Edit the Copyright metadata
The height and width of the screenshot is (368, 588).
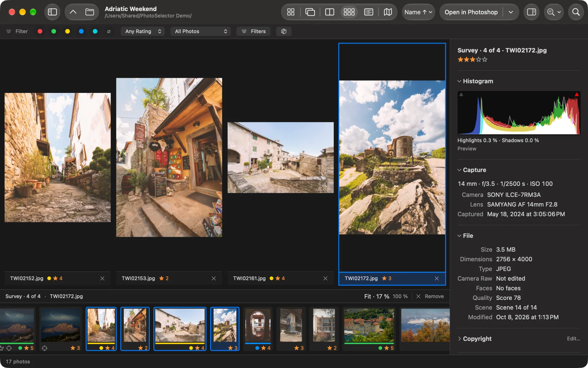pyautogui.click(x=573, y=339)
